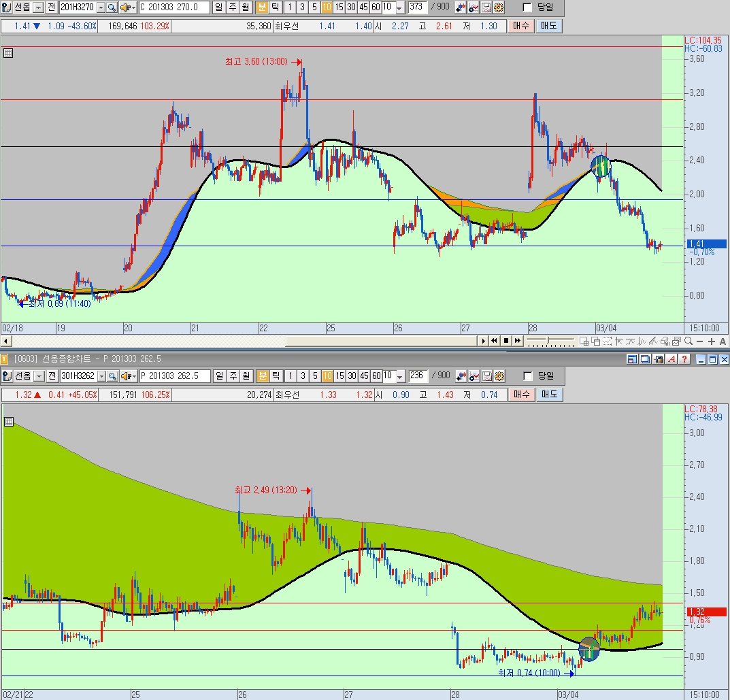Click the settings gear icon in top chart toolbar
The width and height of the screenshot is (730, 700).
[x=499, y=7]
